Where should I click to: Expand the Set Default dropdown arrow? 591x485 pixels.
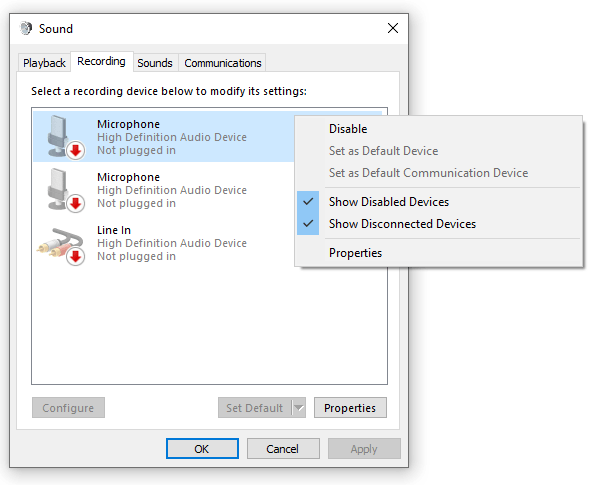[299, 408]
